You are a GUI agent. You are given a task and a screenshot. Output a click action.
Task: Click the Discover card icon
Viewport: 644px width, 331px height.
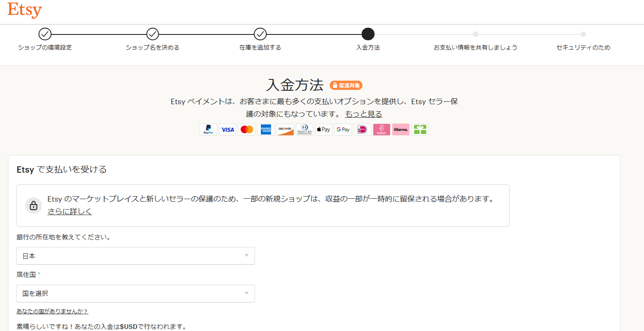click(285, 130)
